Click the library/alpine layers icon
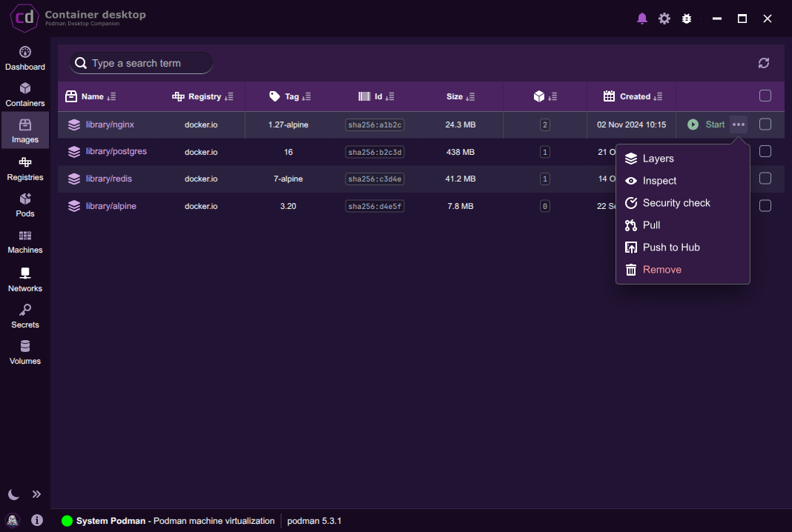 (74, 206)
